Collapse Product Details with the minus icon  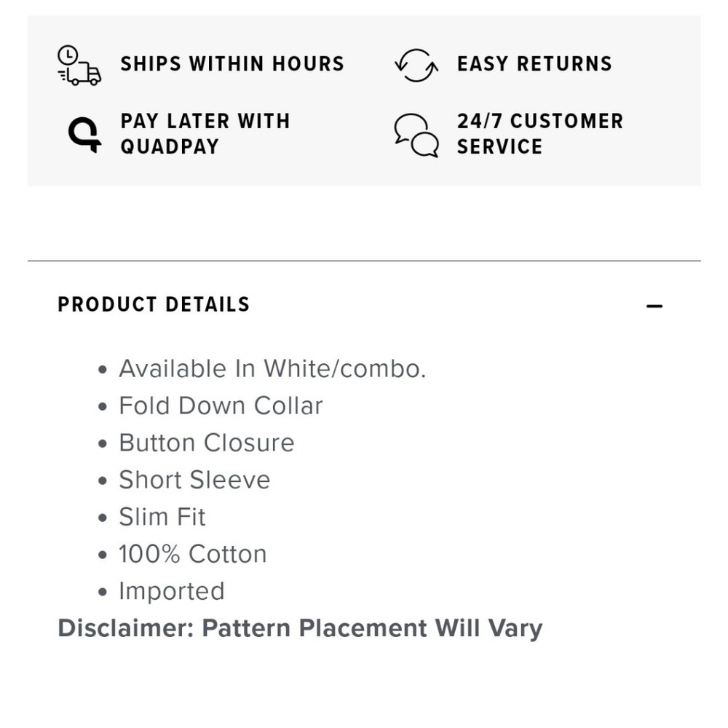pos(654,306)
